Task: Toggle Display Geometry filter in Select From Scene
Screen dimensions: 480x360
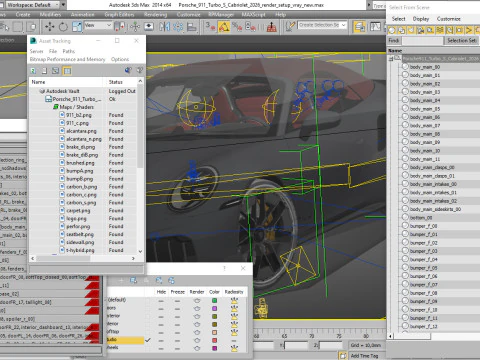Action: [x=392, y=30]
